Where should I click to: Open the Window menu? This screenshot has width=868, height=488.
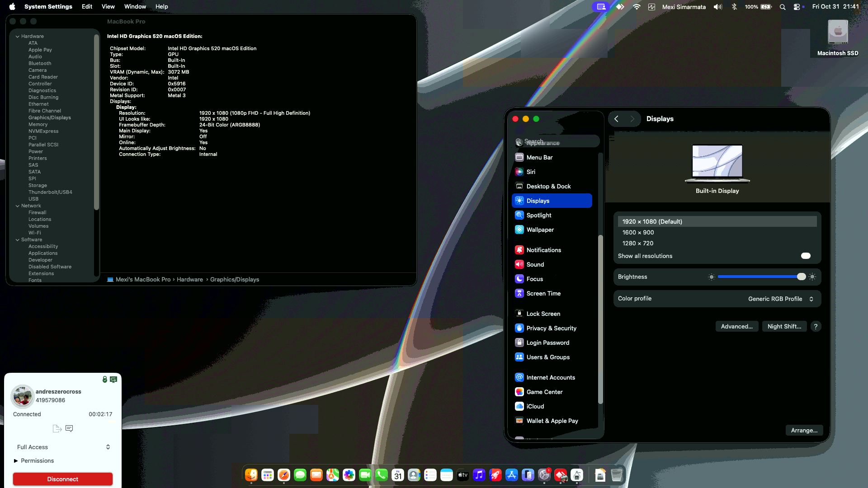coord(135,7)
